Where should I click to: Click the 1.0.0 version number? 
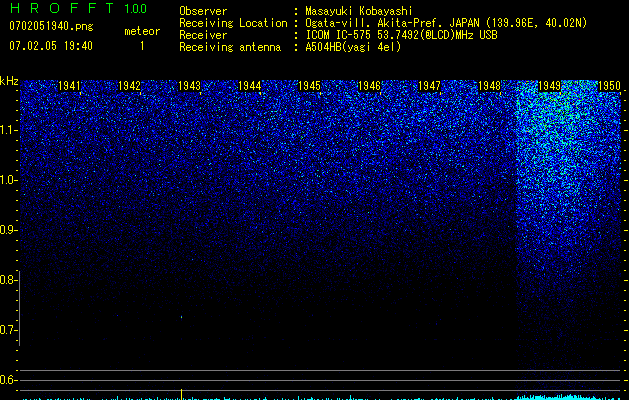135,8
